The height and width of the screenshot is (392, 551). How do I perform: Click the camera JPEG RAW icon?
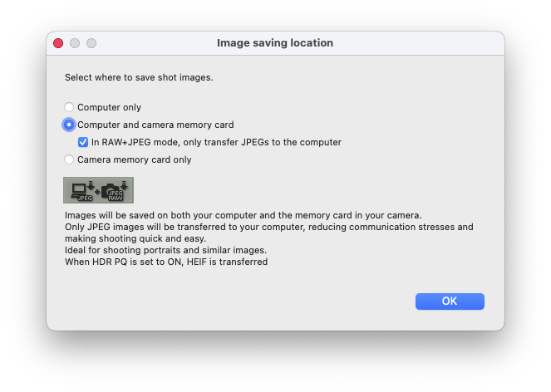pyautogui.click(x=115, y=190)
